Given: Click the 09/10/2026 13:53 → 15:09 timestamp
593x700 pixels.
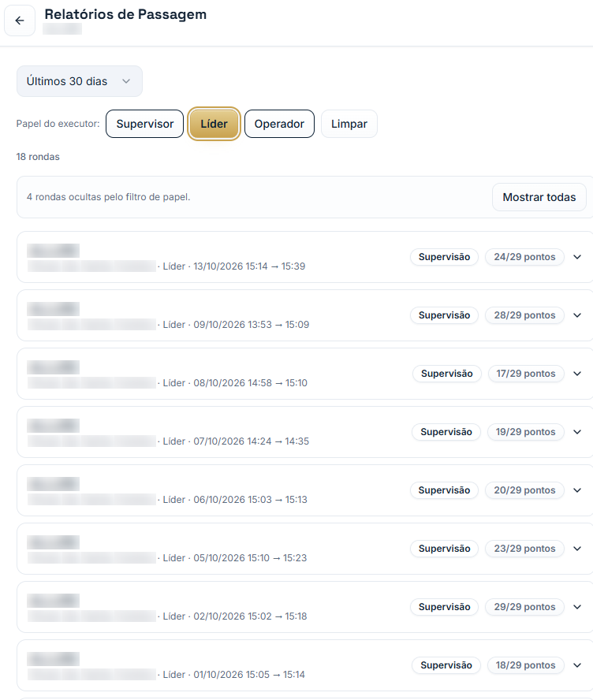Looking at the screenshot, I should 251,325.
